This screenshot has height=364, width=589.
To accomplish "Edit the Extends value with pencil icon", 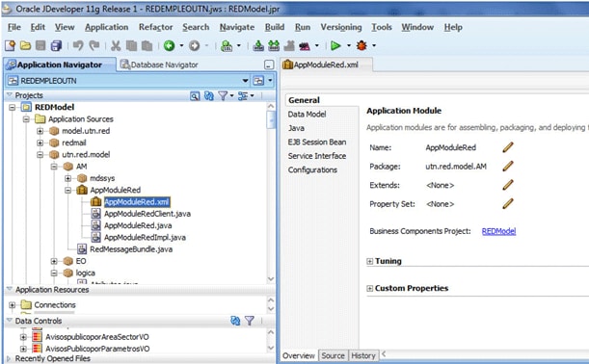I will point(508,185).
